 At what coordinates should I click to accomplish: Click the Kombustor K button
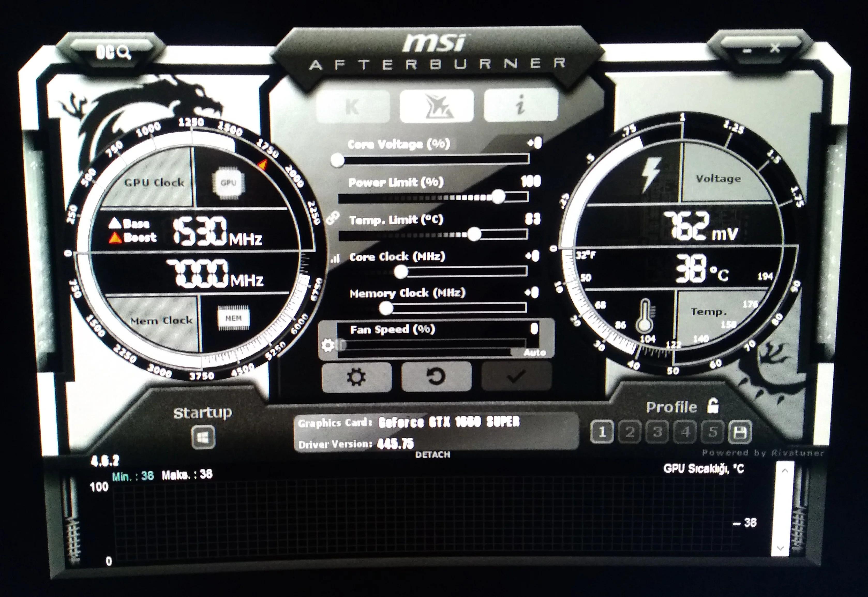pos(353,107)
